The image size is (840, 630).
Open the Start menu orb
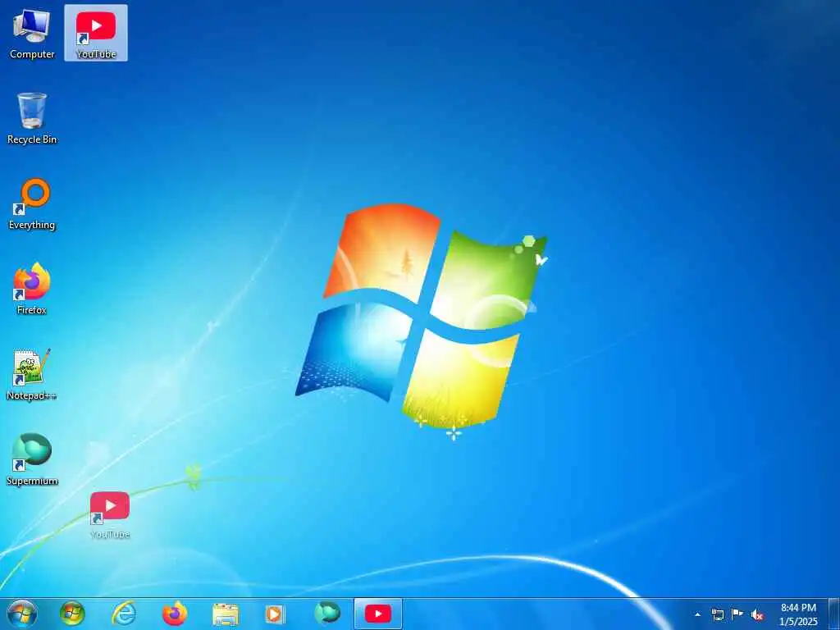pos(22,614)
